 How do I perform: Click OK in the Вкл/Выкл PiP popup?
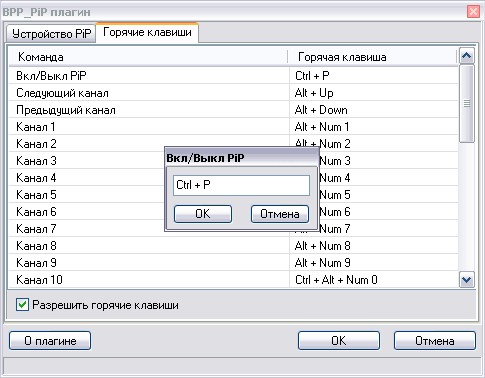(203, 214)
